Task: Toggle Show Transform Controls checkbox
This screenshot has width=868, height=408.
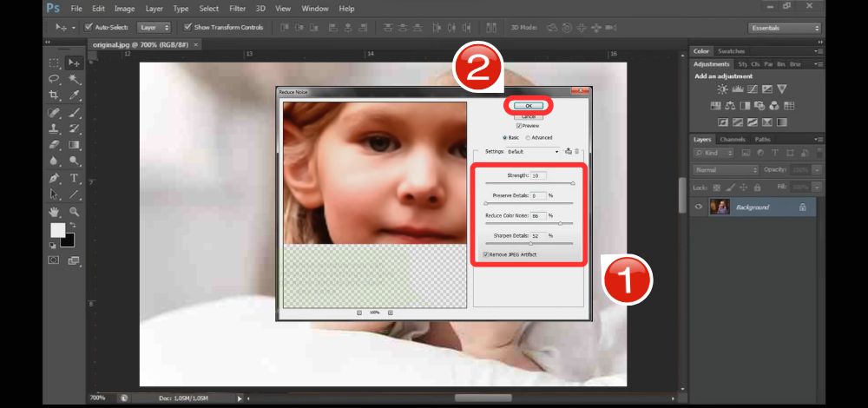Action: 187,27
